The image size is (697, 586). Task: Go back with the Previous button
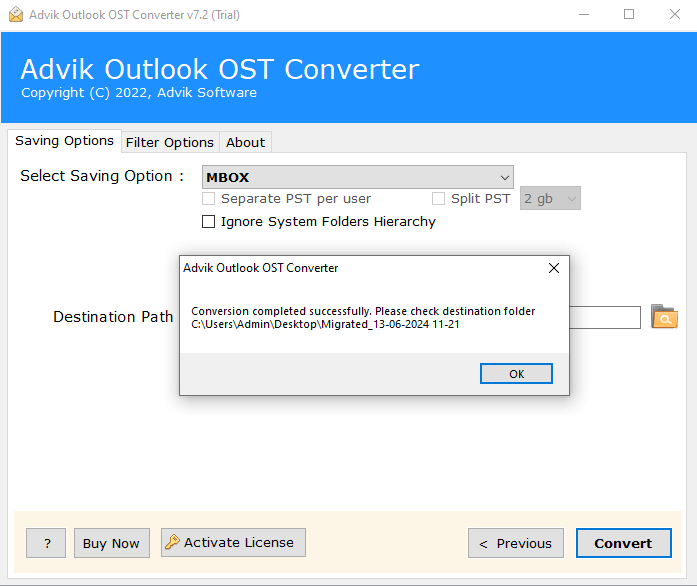(x=516, y=543)
